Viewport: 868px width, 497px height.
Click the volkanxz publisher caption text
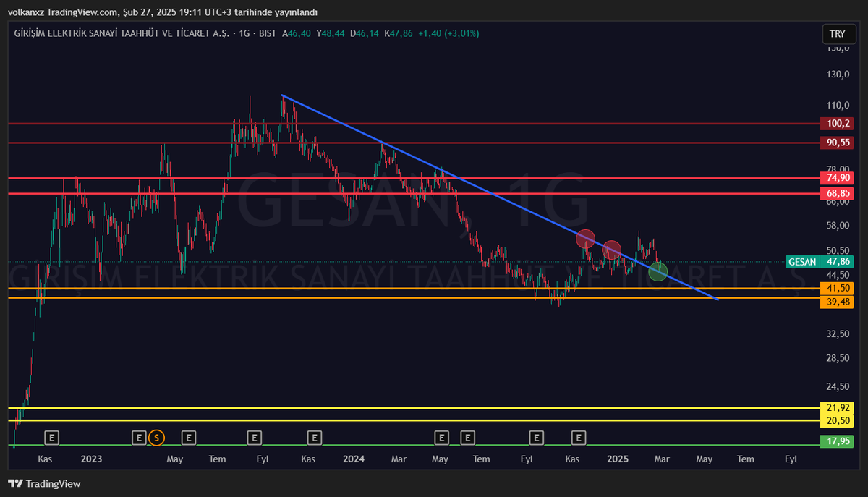click(163, 12)
